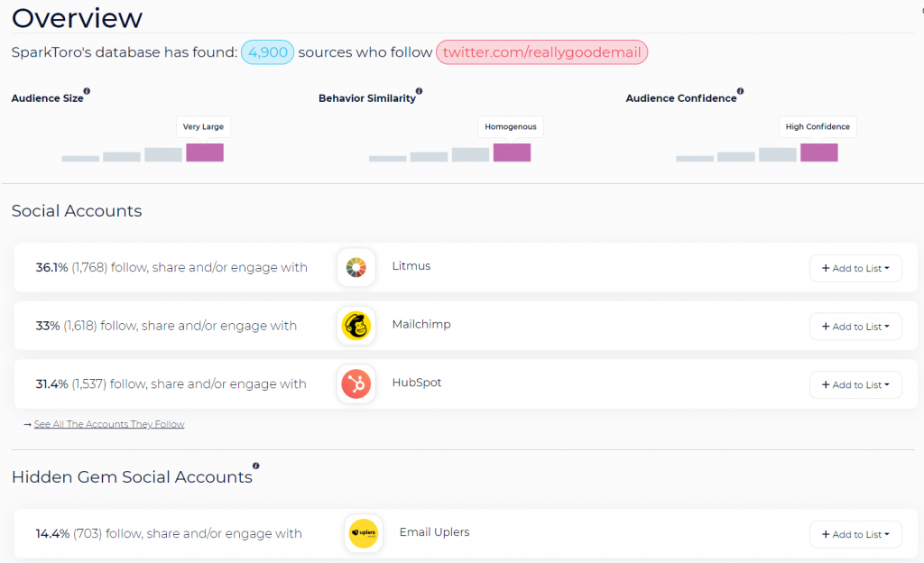Open the Litmus account name
Image resolution: width=924 pixels, height=563 pixels.
pos(411,265)
